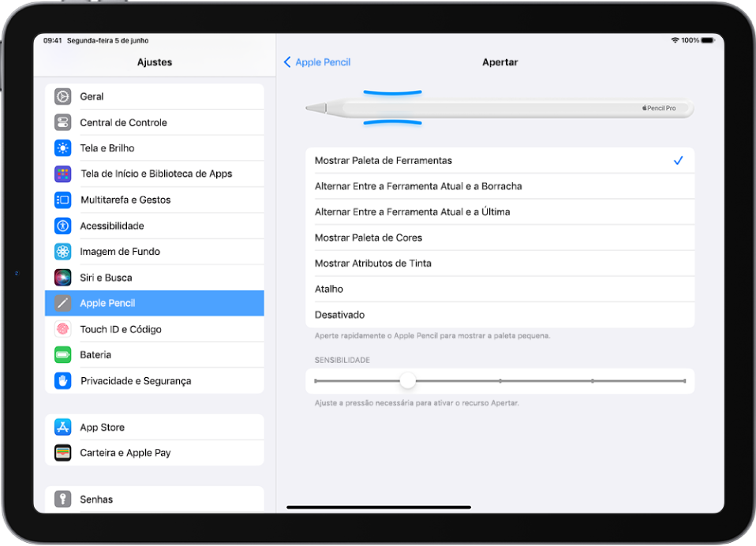
Task: Open Senhas in the sidebar
Action: [96, 499]
